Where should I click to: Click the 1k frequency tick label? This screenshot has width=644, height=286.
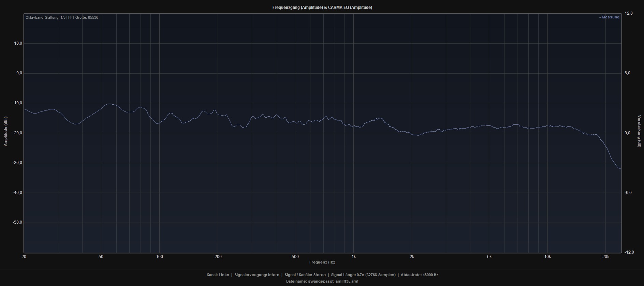tap(354, 257)
